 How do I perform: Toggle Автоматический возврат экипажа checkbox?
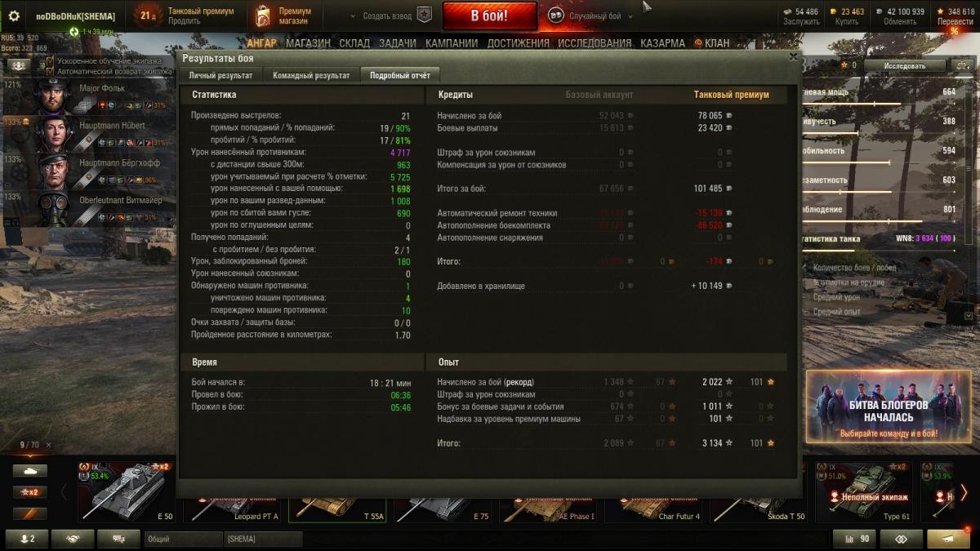tap(51, 71)
